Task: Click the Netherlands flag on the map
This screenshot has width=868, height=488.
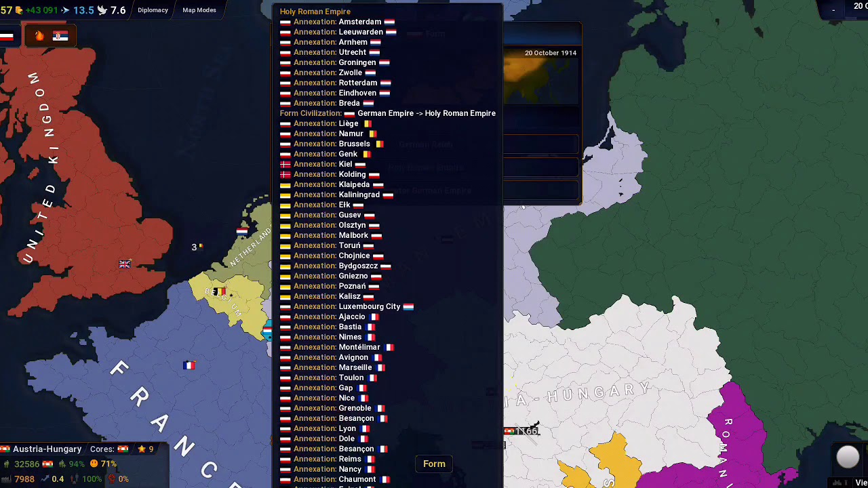Action: coord(242,232)
